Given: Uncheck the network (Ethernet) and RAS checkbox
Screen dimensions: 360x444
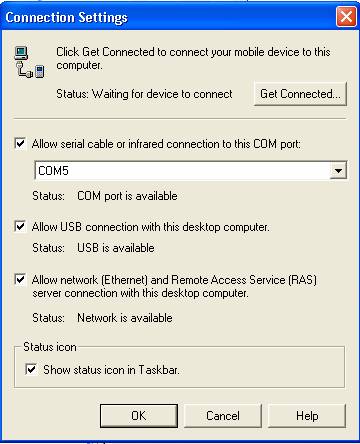Looking at the screenshot, I should tap(20, 279).
